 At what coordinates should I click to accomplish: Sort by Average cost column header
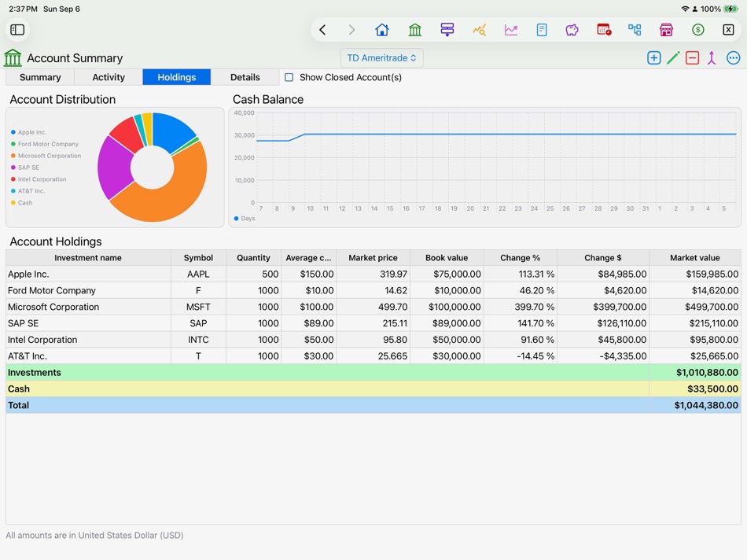click(308, 258)
